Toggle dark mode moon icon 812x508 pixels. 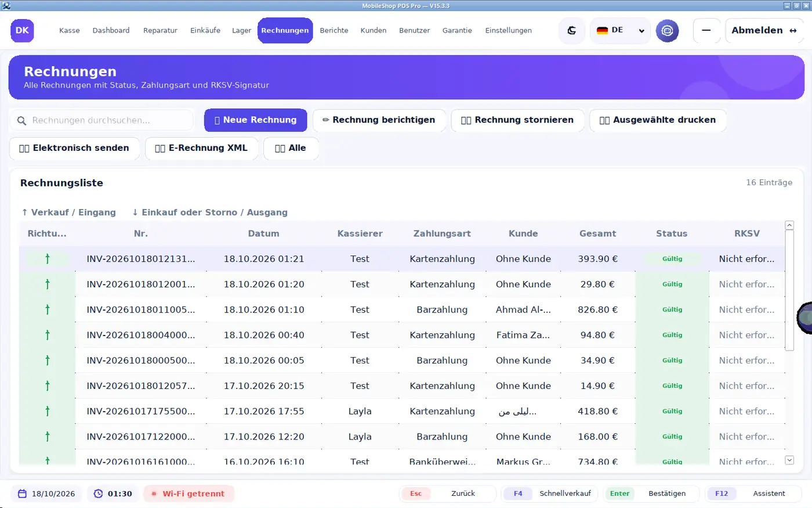click(x=571, y=30)
